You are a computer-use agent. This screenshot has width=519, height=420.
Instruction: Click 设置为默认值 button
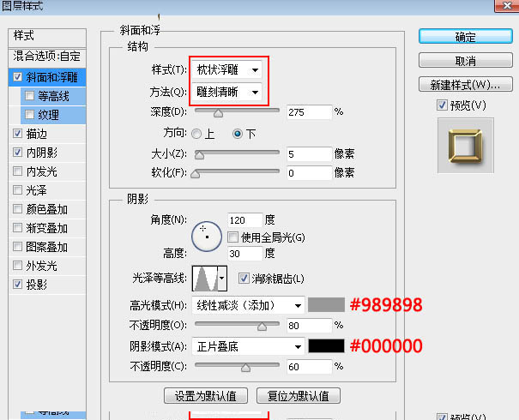point(206,396)
